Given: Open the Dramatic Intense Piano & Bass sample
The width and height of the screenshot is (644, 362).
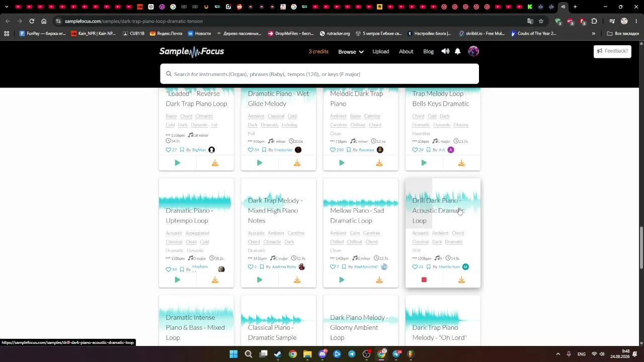Looking at the screenshot, I should click(195, 327).
